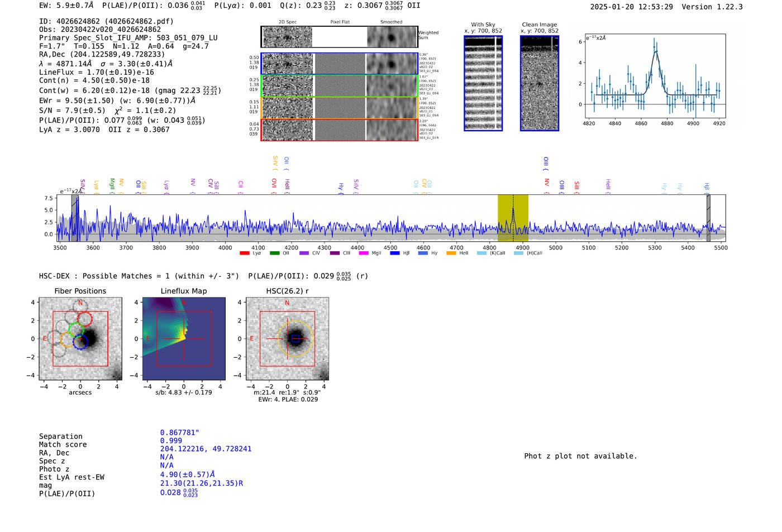Click the orange HeII legend swatch
782x532 pixels.
point(451,253)
